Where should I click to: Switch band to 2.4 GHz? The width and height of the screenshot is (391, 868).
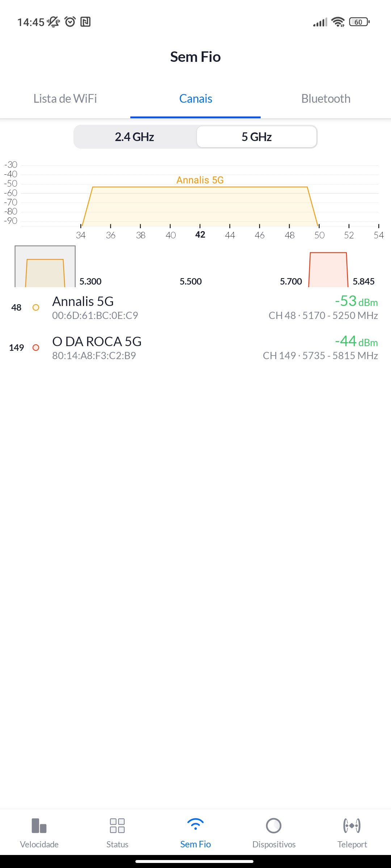click(x=135, y=137)
